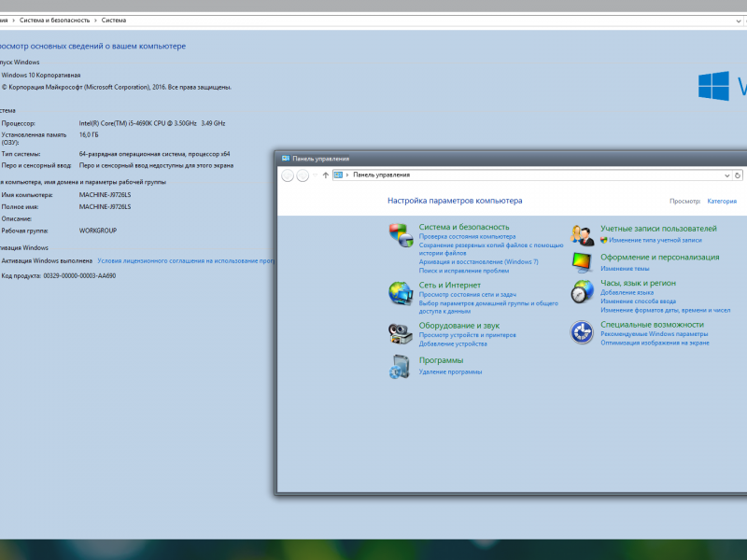Open file history backup link
This screenshot has width=747, height=560.
click(x=491, y=249)
